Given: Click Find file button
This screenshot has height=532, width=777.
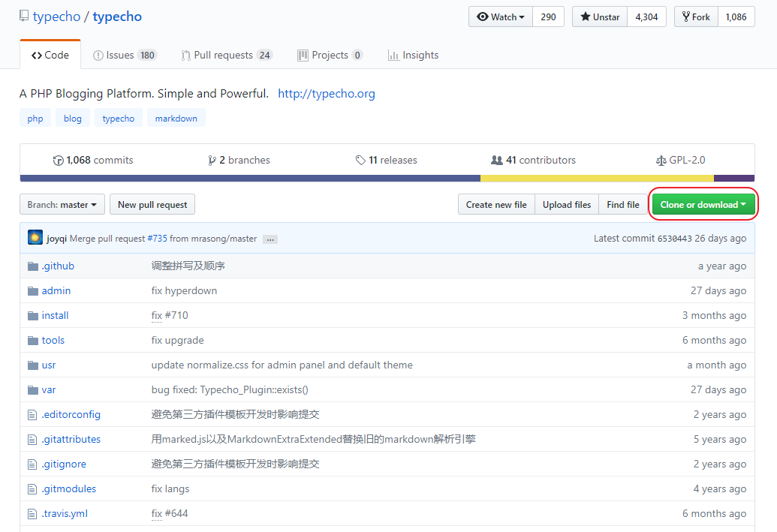Looking at the screenshot, I should (623, 205).
